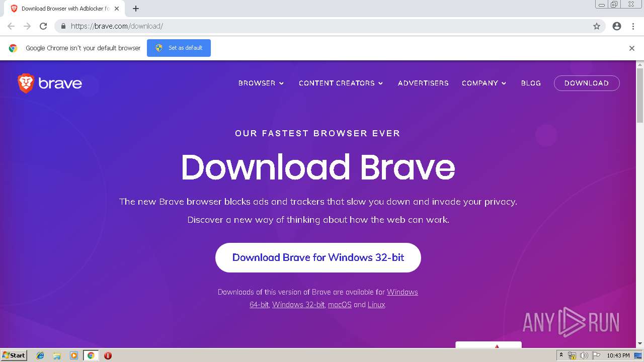Open the Chrome profile avatar icon
This screenshot has height=362, width=644.
(x=617, y=26)
